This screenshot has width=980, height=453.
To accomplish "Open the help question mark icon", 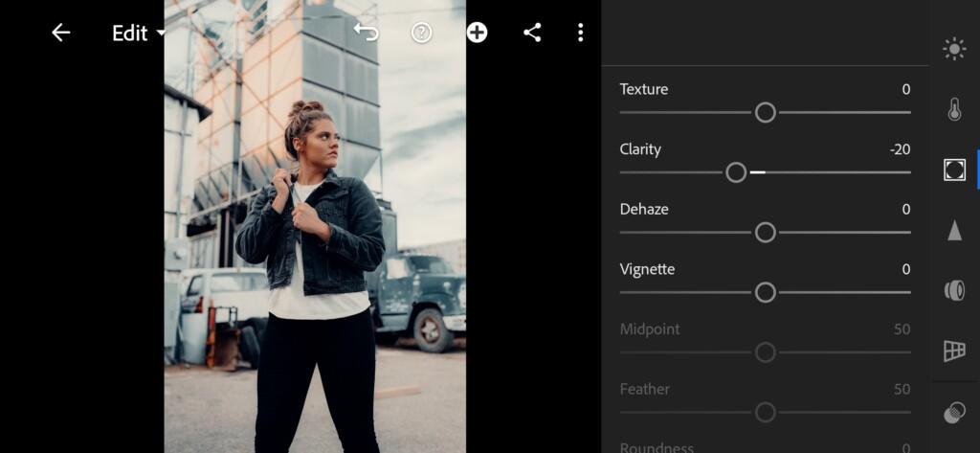I will pos(421,33).
